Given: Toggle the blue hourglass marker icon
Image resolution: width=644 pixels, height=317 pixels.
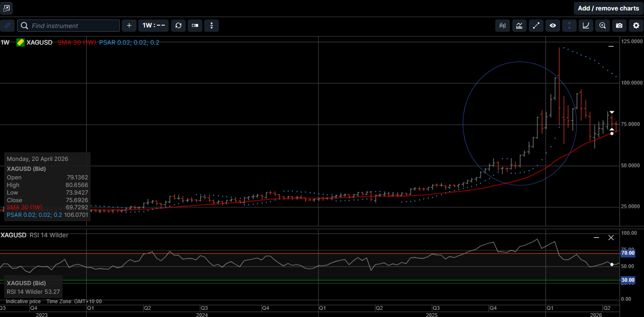Looking at the screenshot, I should tap(569, 26).
